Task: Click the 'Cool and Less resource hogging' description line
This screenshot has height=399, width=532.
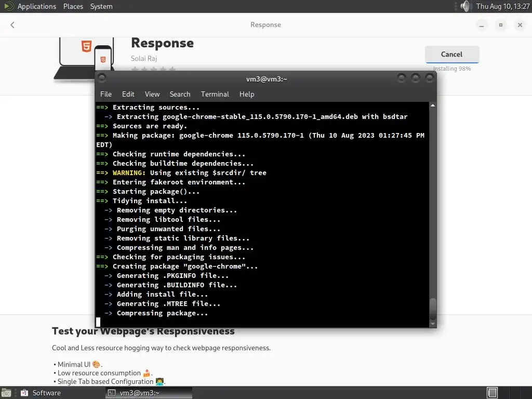Action: [161, 348]
